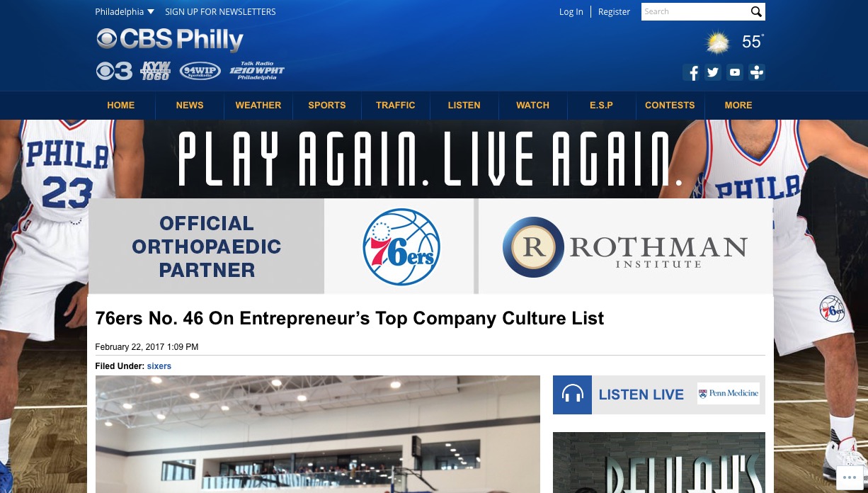Open the YouTube icon in the header
Screen dimensions: 868x493
735,72
